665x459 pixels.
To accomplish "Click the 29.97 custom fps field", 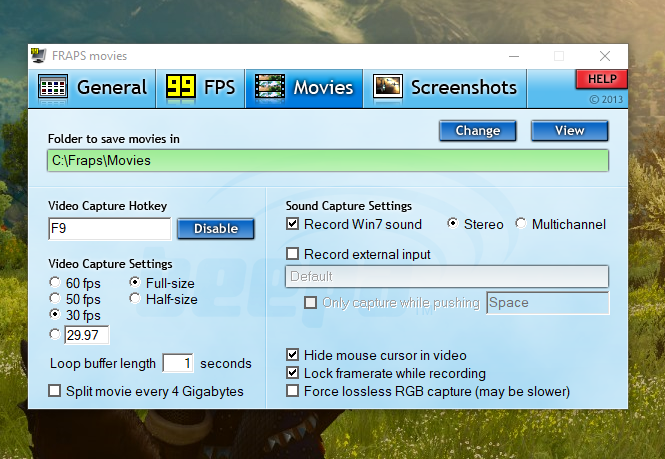I will coord(87,335).
